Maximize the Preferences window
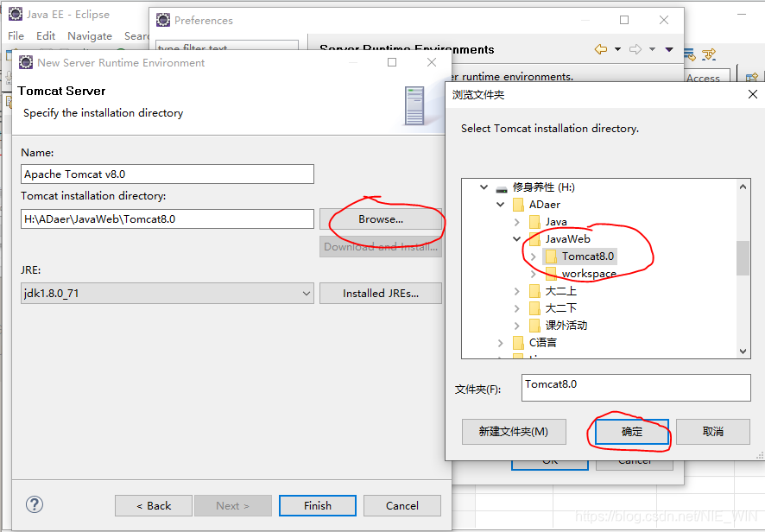The height and width of the screenshot is (532, 765). coord(624,20)
